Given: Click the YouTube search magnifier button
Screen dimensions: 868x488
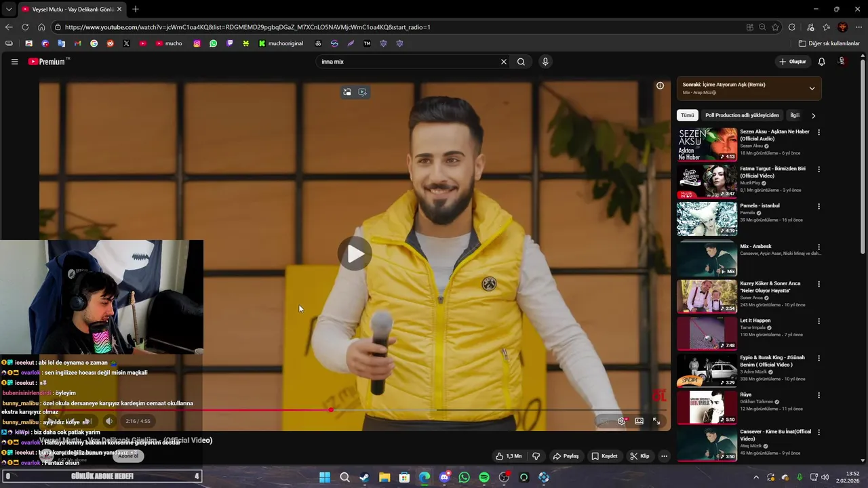Looking at the screenshot, I should click(x=521, y=62).
